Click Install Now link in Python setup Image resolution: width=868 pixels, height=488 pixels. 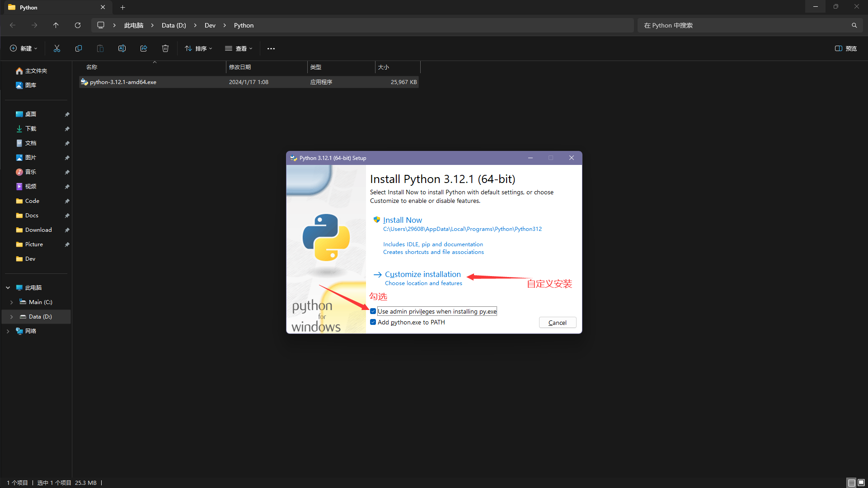click(402, 220)
